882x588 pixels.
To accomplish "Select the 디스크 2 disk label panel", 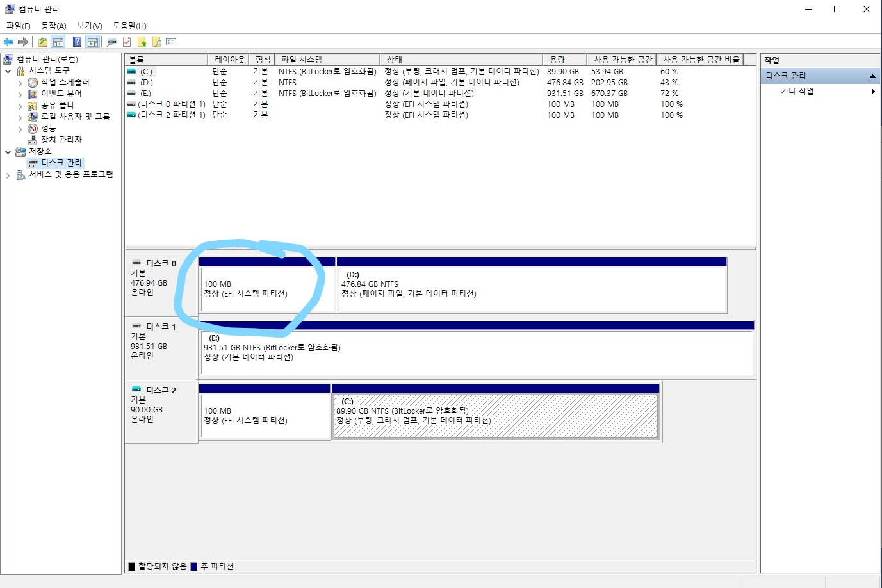I will tap(161, 412).
